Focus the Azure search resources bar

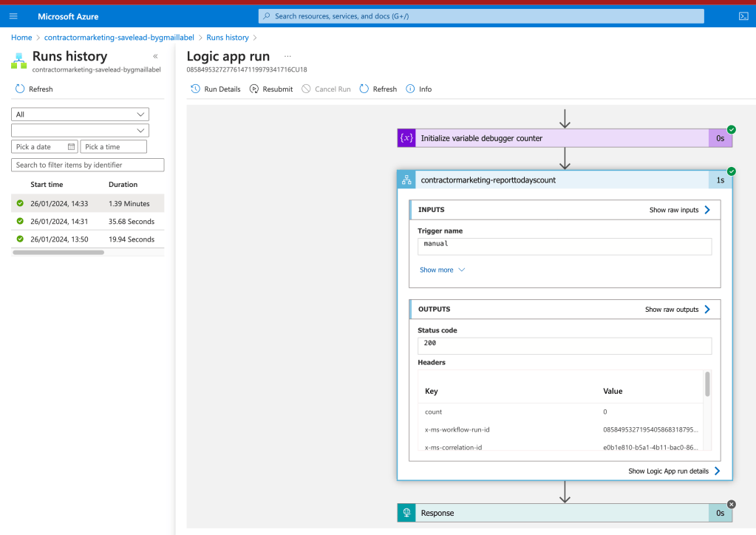[x=481, y=16]
